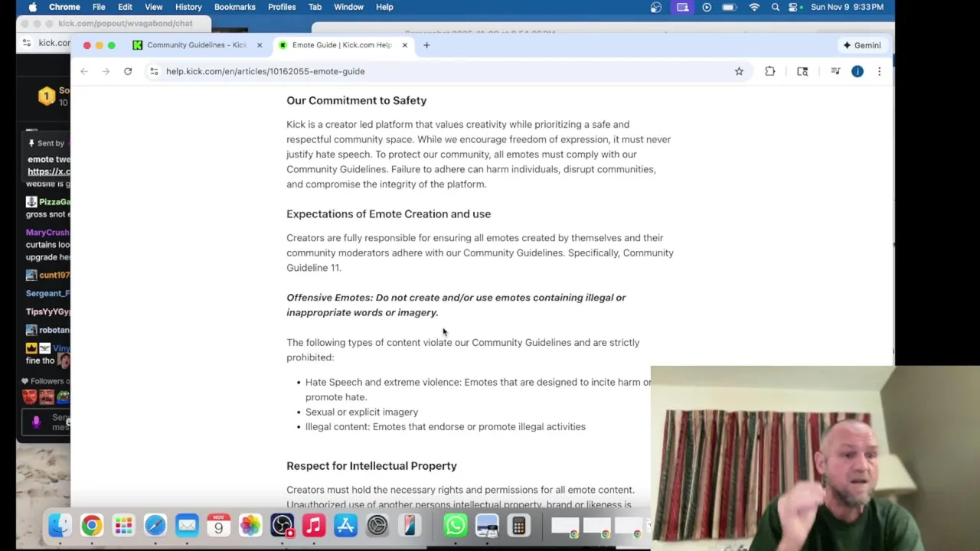Click the Sexual or explicit imagery bullet

[361, 412]
